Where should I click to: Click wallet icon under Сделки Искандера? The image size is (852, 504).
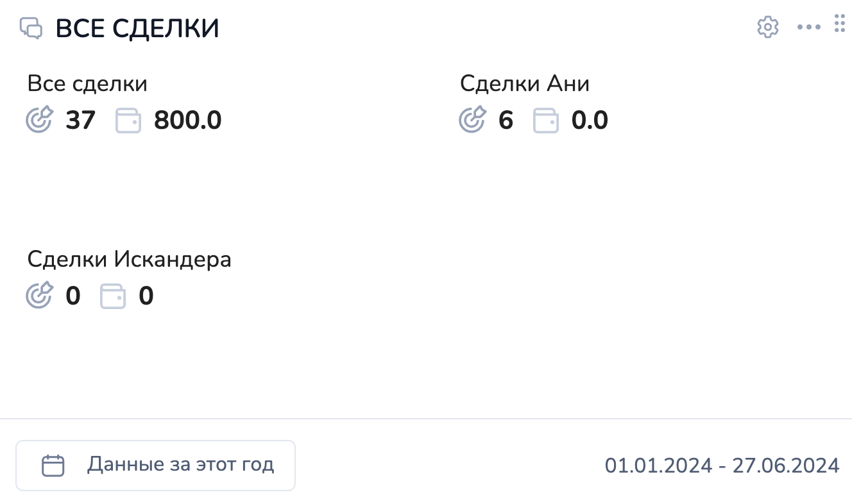click(113, 297)
